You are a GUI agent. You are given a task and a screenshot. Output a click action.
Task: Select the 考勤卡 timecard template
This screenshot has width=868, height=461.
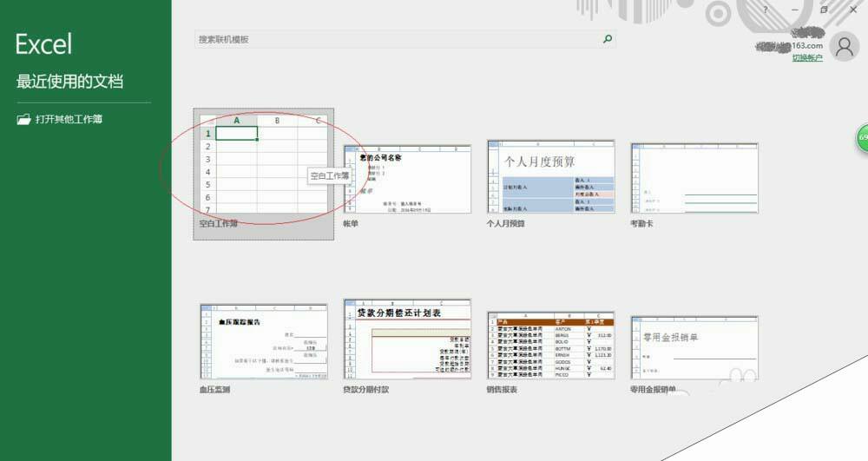coord(694,178)
